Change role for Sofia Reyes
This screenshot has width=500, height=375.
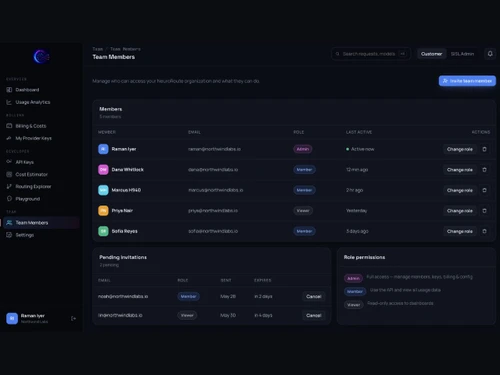tap(460, 231)
